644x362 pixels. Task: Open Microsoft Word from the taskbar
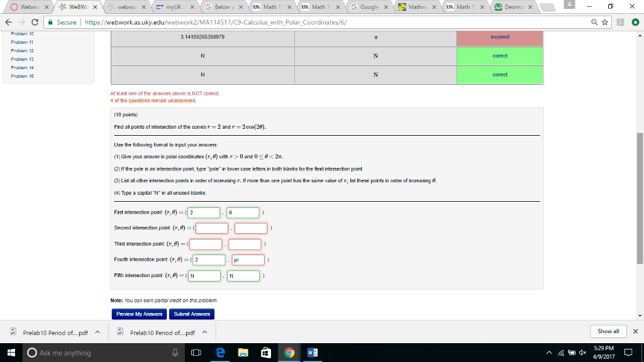coord(312,353)
